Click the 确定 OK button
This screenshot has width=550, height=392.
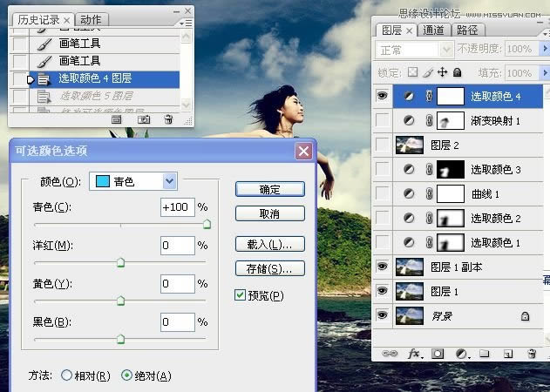[x=269, y=189]
